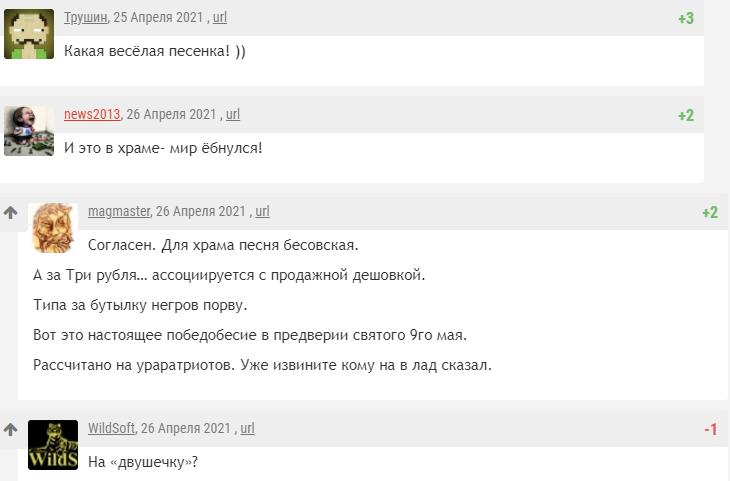Click the red -1 rating on WildSoft's comment
Viewport: 730px width, 481px height.
click(710, 429)
